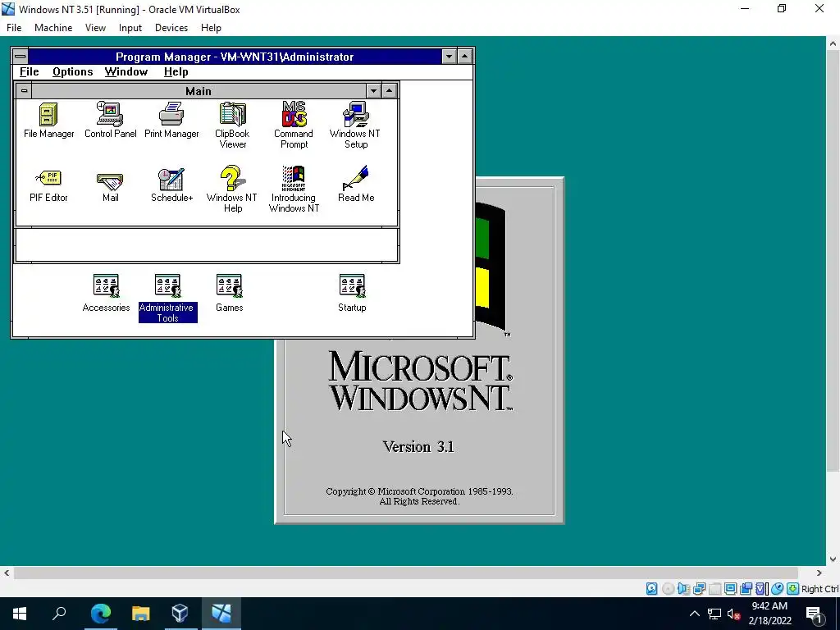Open VirtualBox Machine menu

tap(53, 28)
